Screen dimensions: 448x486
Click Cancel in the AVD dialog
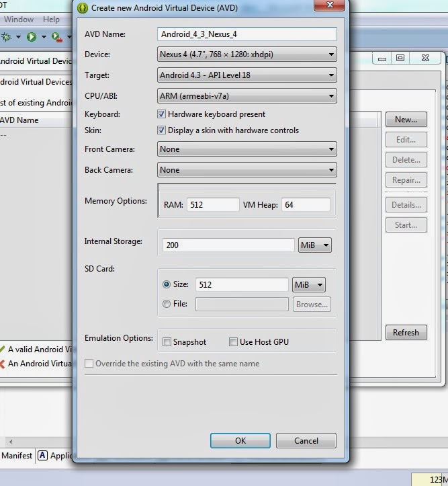point(306,441)
